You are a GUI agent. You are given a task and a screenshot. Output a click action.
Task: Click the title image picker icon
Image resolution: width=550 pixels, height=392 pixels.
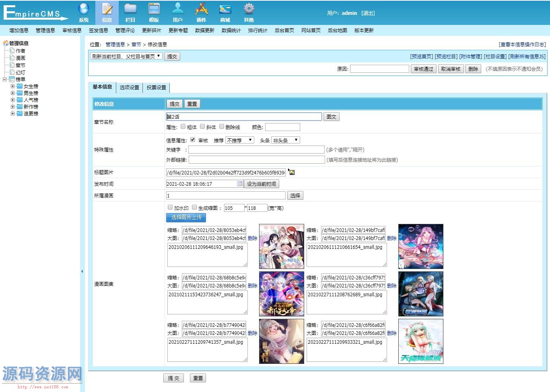point(292,172)
